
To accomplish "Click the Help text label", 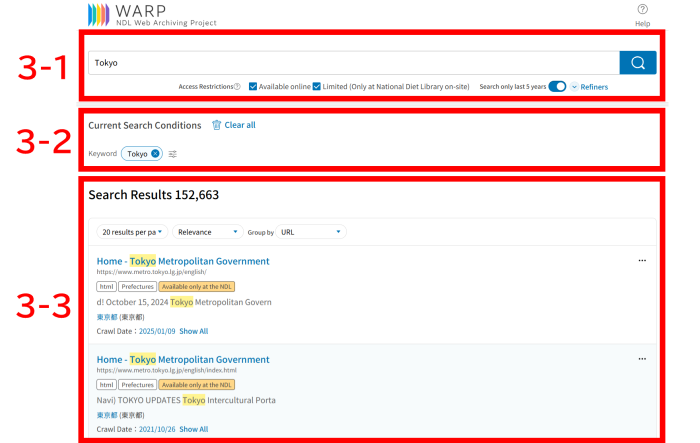I will pyautogui.click(x=642, y=24).
